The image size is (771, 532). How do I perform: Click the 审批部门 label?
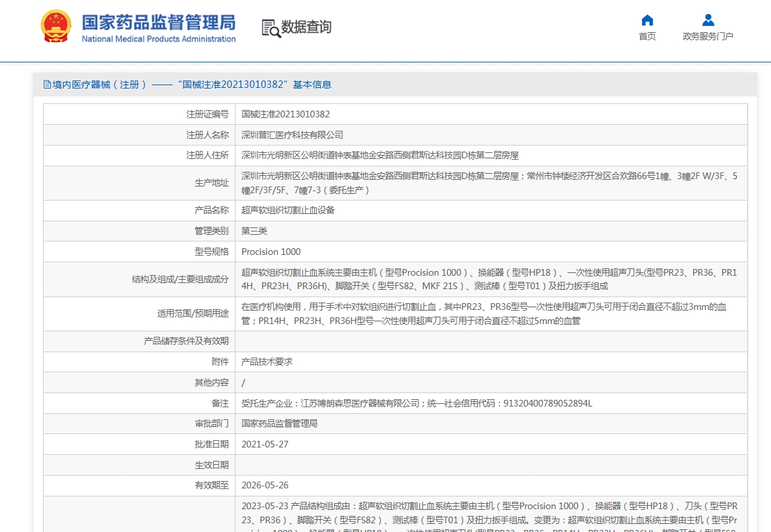212,423
